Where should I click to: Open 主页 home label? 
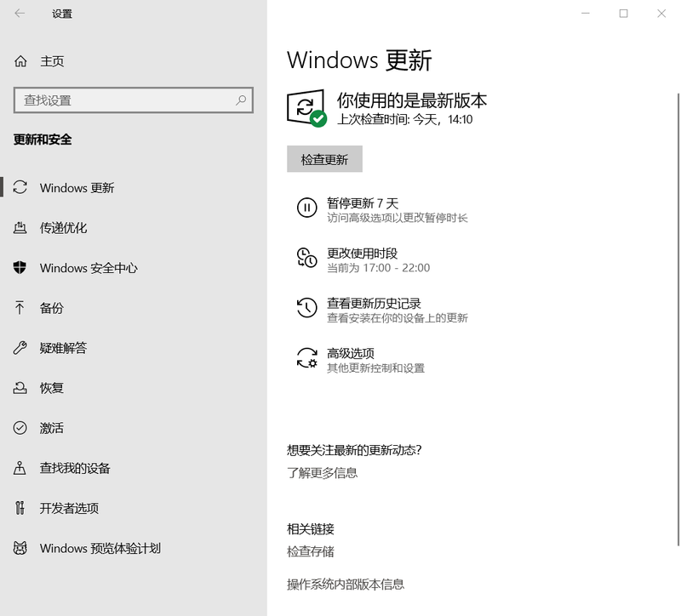(x=52, y=61)
